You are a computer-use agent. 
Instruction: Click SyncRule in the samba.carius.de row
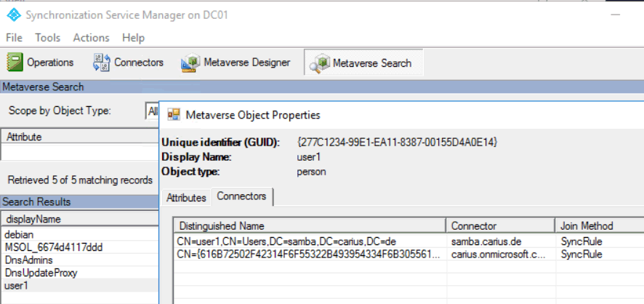(x=581, y=241)
